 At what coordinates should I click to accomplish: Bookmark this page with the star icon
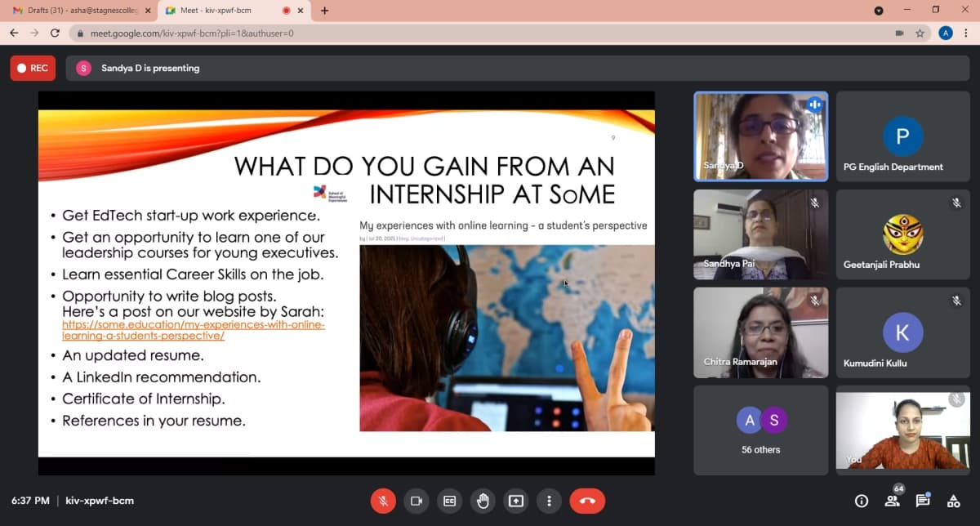920,33
